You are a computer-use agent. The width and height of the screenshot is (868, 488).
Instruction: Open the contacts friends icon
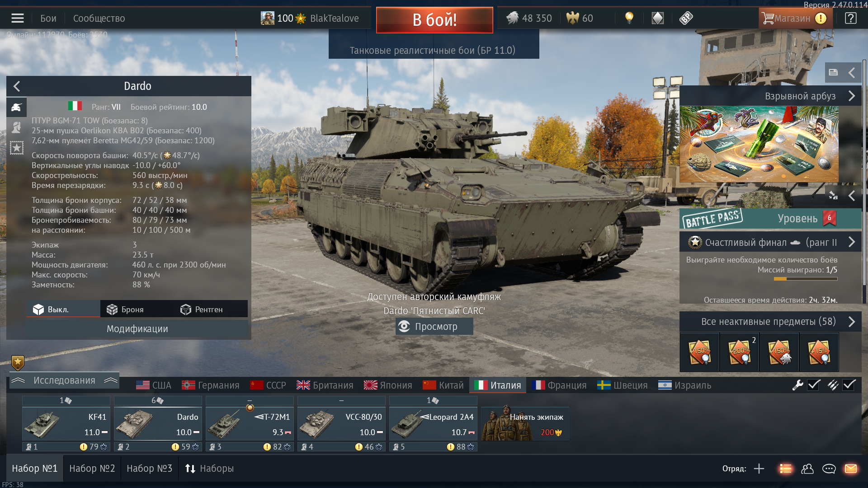click(807, 469)
